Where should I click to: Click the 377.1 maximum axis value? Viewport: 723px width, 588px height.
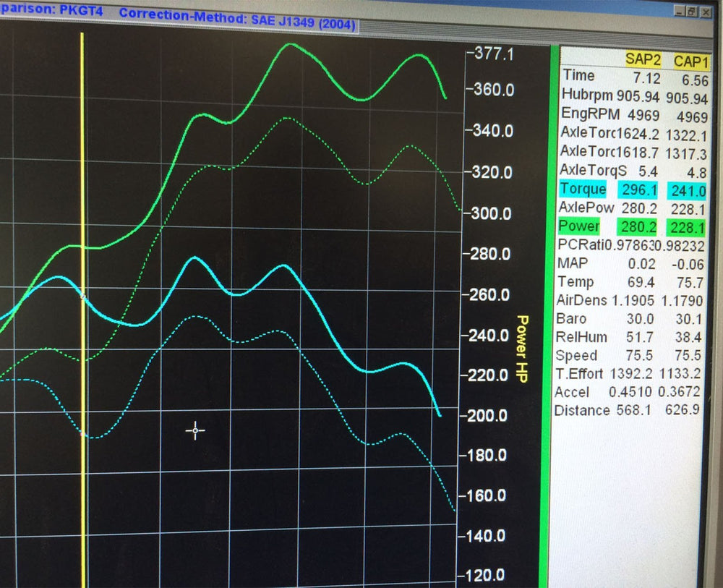coord(489,53)
